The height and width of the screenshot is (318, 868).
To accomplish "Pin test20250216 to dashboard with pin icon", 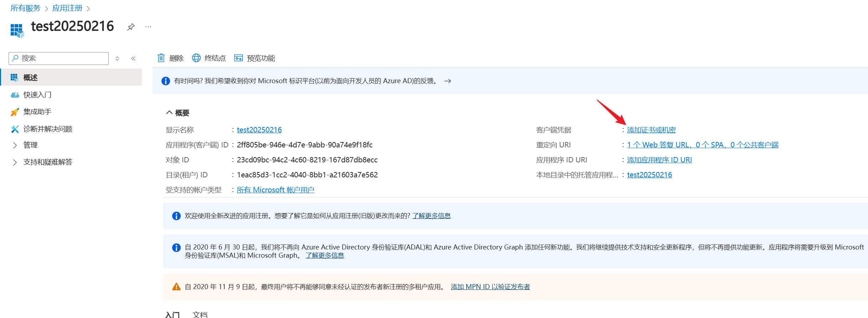I will [131, 27].
